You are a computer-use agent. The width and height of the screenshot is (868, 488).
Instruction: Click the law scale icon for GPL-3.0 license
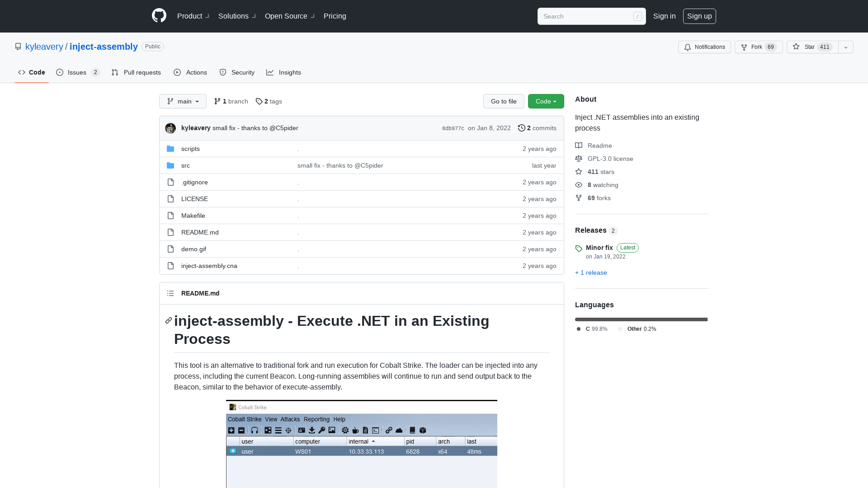(x=579, y=159)
